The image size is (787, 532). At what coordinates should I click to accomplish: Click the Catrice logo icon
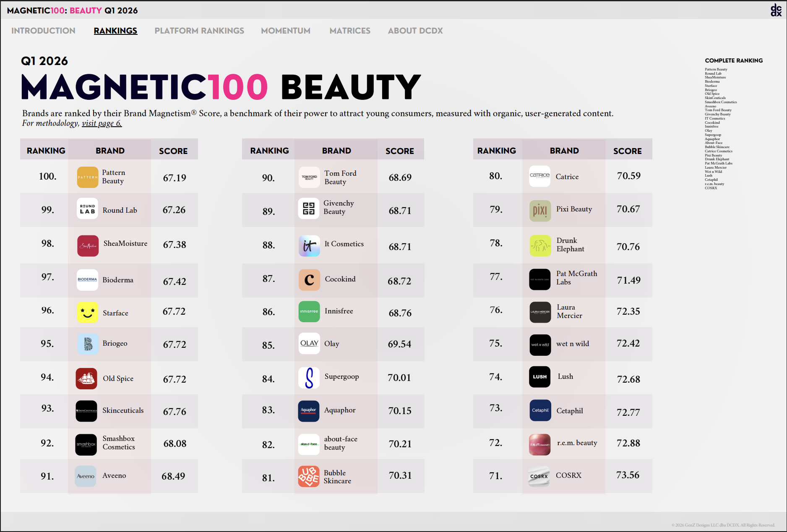tap(540, 176)
